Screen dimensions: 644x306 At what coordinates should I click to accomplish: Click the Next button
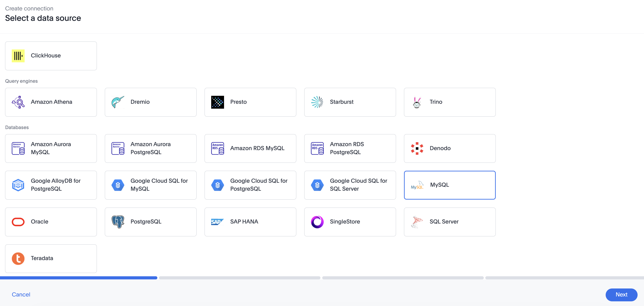pos(621,294)
